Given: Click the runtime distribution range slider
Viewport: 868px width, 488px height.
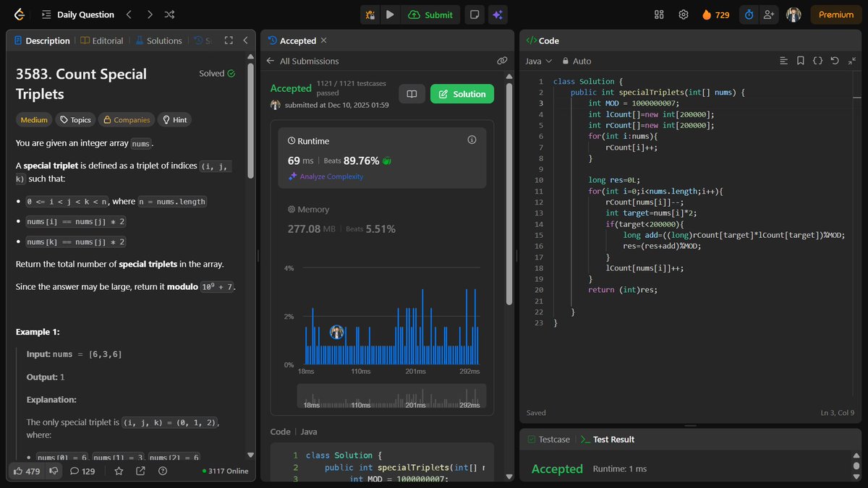Looking at the screenshot, I should click(391, 396).
